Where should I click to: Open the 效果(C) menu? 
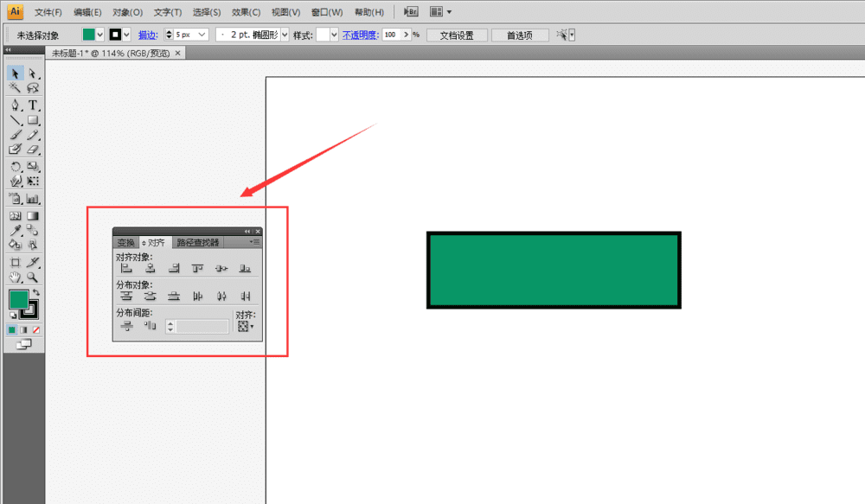tap(246, 12)
